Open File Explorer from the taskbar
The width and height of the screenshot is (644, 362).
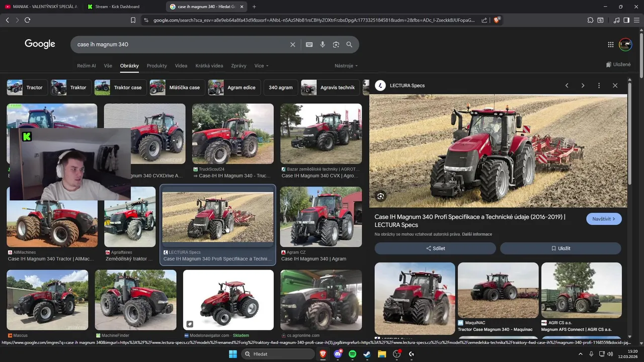(382, 354)
